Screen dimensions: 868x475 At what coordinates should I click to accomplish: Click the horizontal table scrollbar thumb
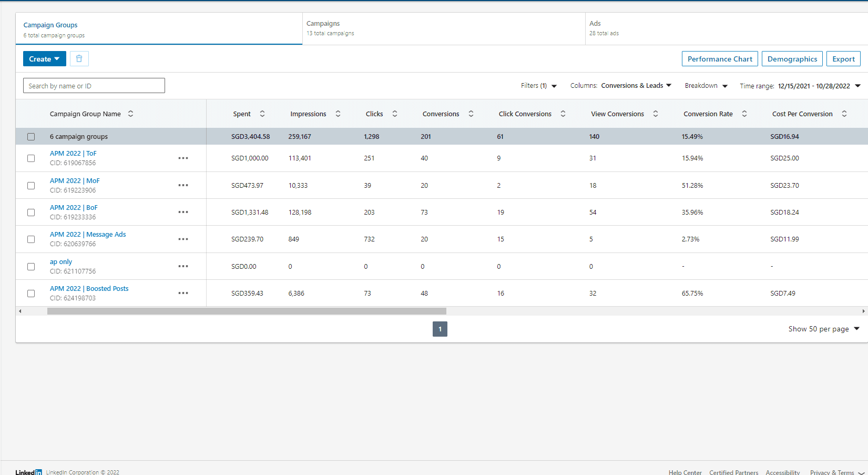247,311
